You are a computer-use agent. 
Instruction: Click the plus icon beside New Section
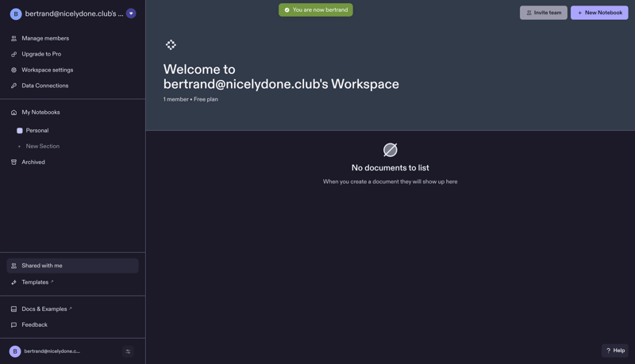[x=19, y=147]
